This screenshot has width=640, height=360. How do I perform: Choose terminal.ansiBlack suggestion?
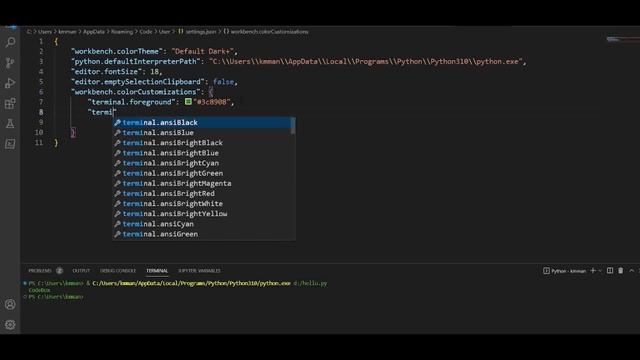click(203, 122)
